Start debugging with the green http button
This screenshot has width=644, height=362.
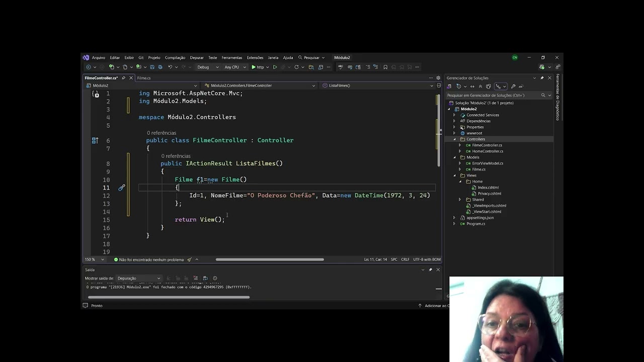point(257,67)
